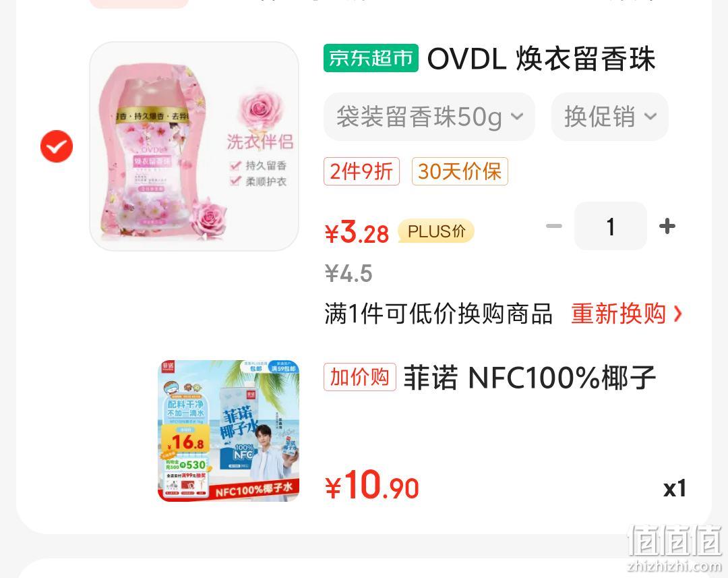Tap the 加价购 tag
The image size is (728, 578).
[x=360, y=377]
